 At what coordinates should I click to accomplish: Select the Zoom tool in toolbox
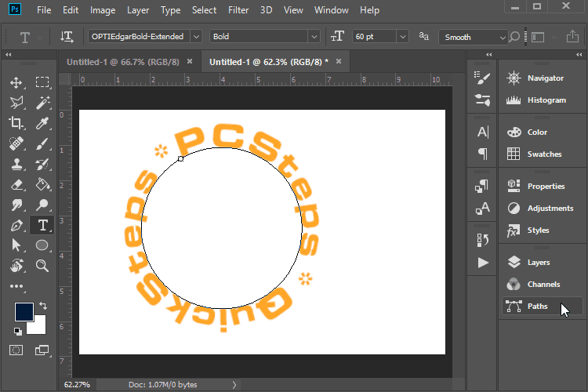click(x=43, y=267)
